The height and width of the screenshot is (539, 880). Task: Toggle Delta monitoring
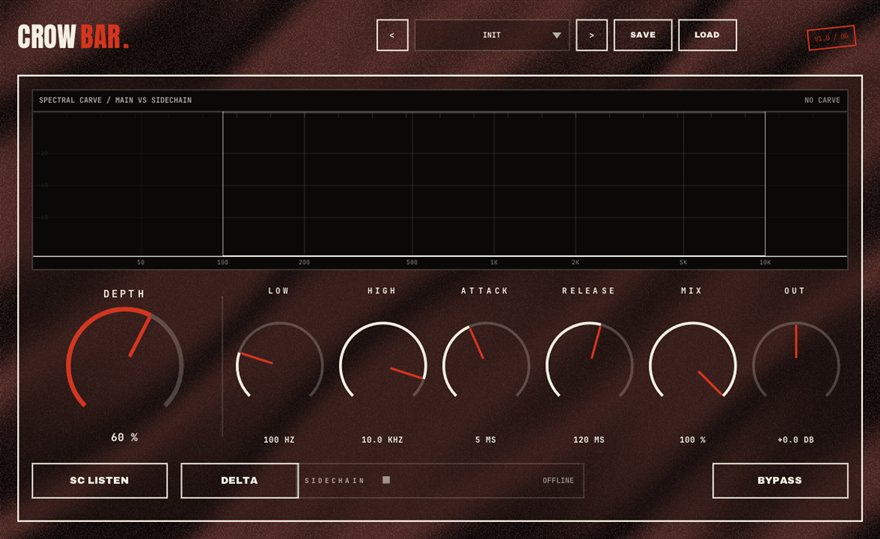point(240,481)
